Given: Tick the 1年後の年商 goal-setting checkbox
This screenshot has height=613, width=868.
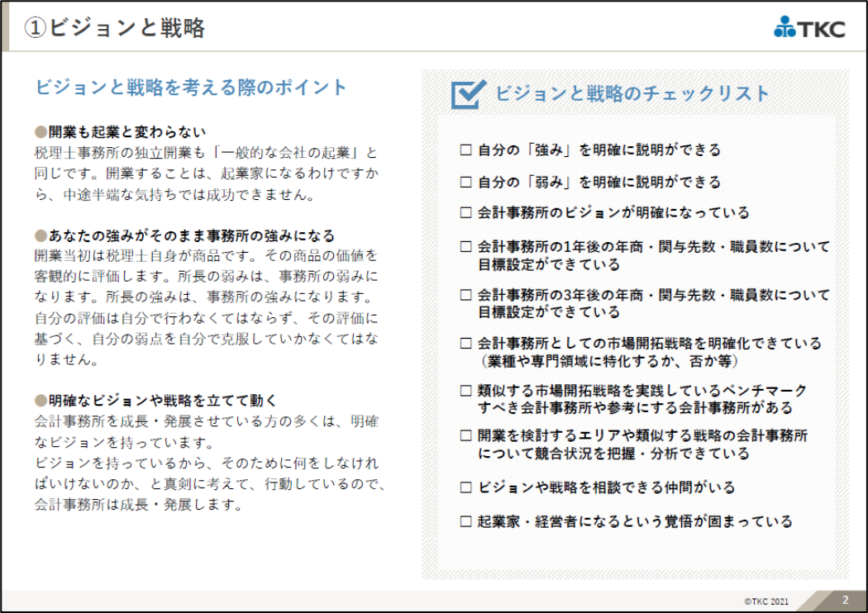Looking at the screenshot, I should 466,247.
